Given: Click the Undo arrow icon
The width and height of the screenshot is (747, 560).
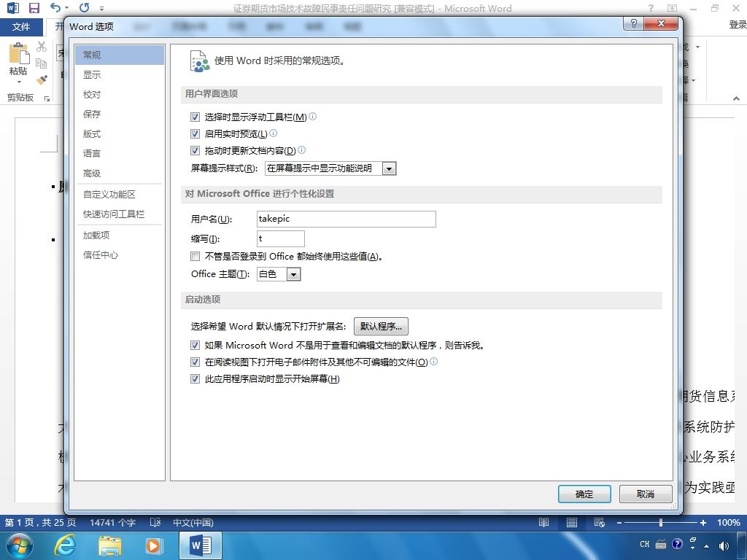Looking at the screenshot, I should (56, 7).
